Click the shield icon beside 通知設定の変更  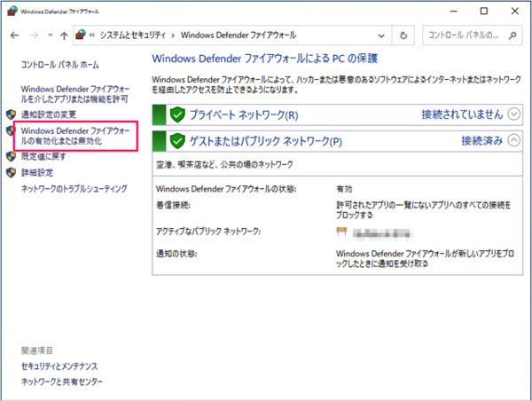(11, 115)
